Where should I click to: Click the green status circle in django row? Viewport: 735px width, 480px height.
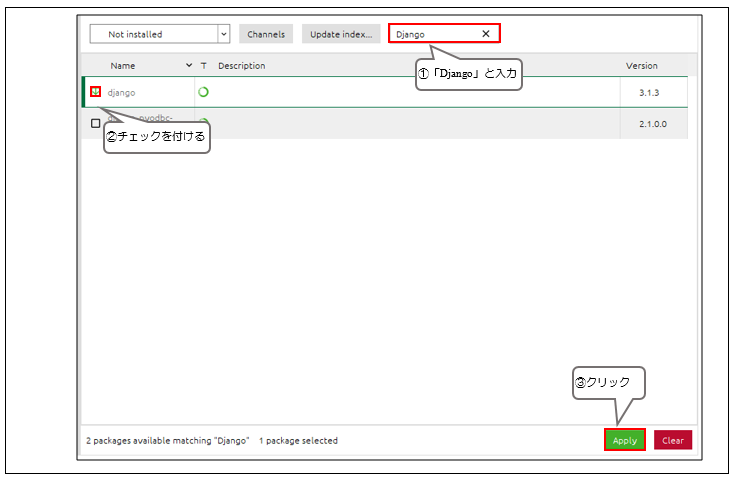tap(203, 92)
